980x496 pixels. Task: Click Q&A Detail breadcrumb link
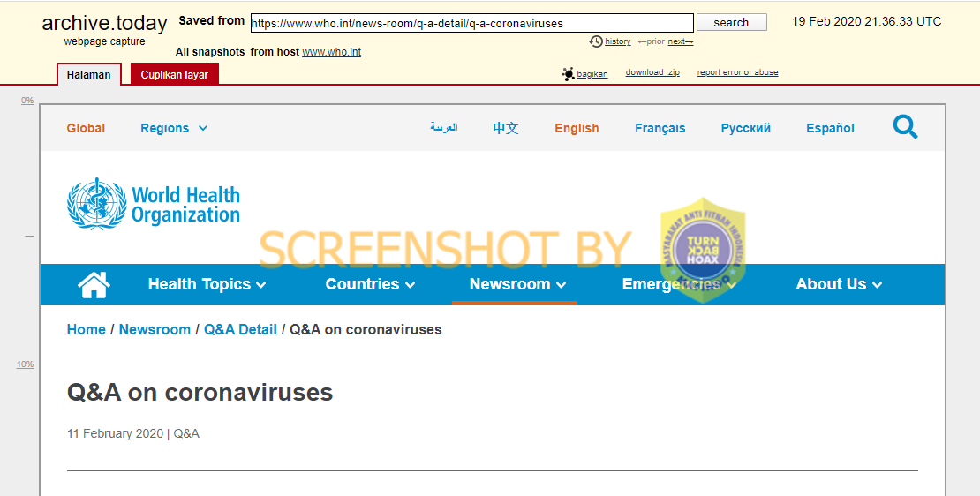coord(240,329)
